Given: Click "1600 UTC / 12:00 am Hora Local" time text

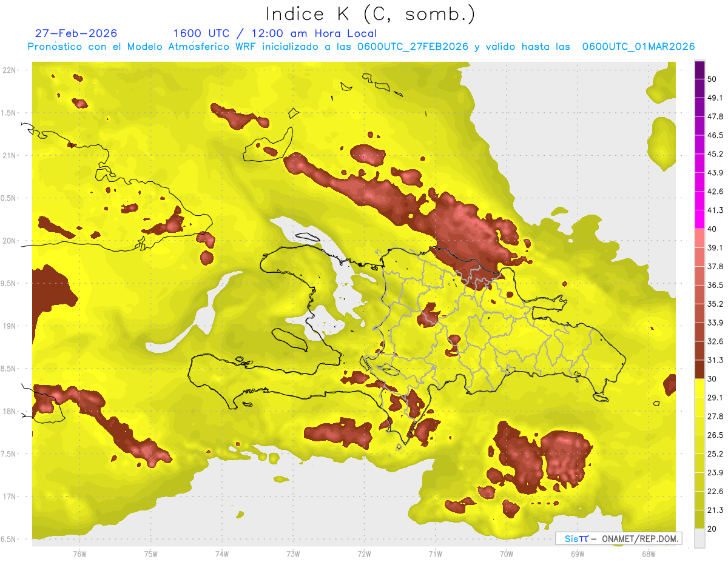Looking at the screenshot, I should point(275,33).
